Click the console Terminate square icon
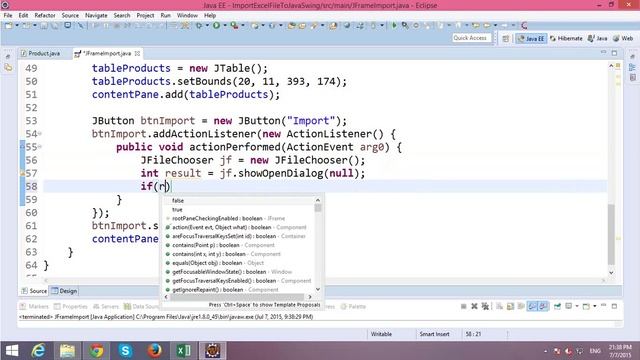The width and height of the screenshot is (640, 360). [464, 306]
